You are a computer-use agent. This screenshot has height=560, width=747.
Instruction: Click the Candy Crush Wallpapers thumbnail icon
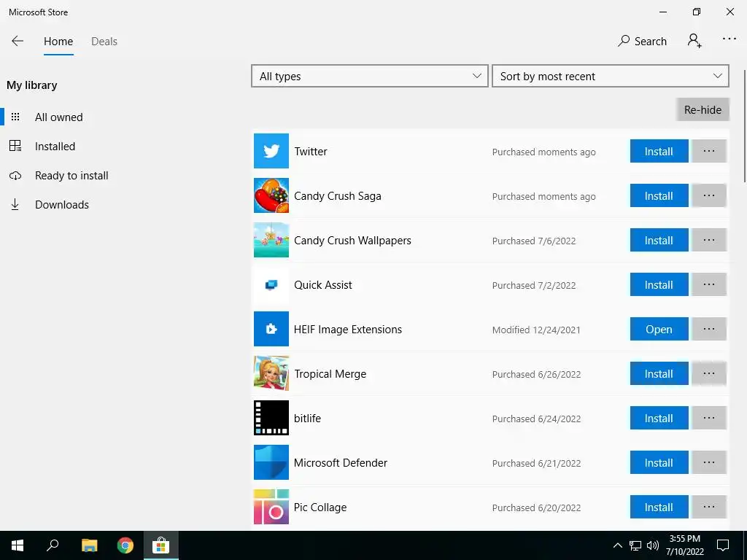(x=271, y=240)
